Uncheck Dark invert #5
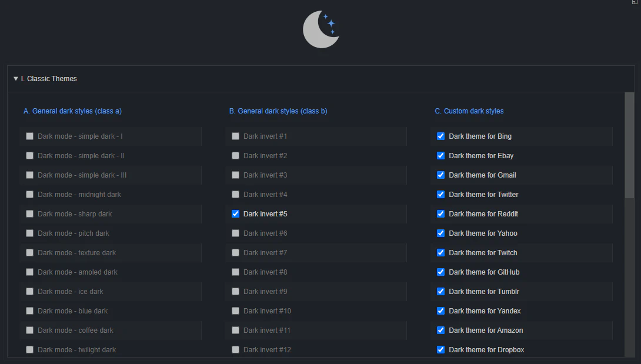 pos(235,214)
